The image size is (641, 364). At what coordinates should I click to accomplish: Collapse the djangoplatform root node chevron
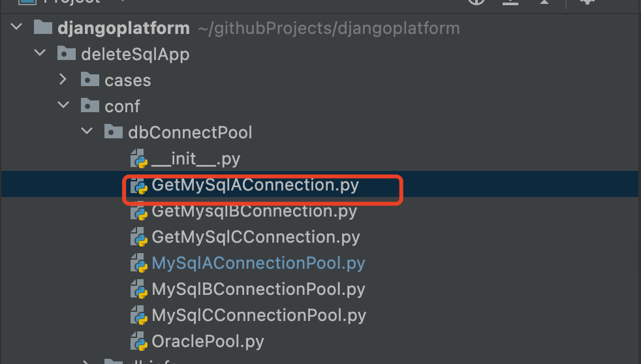(x=16, y=27)
